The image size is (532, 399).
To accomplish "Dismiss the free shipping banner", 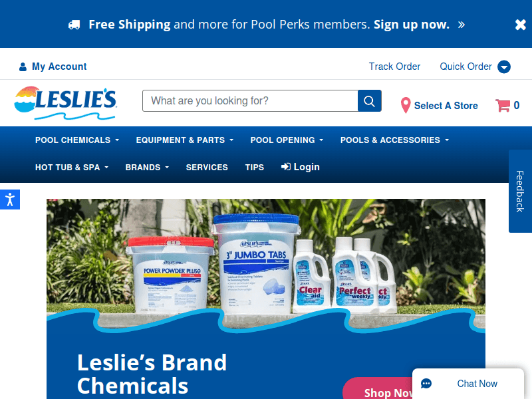I will point(520,25).
